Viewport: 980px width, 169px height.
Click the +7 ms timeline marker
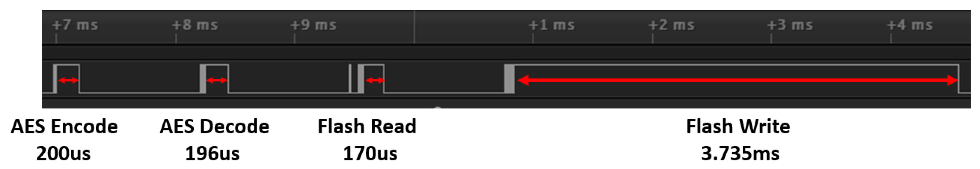(x=75, y=25)
